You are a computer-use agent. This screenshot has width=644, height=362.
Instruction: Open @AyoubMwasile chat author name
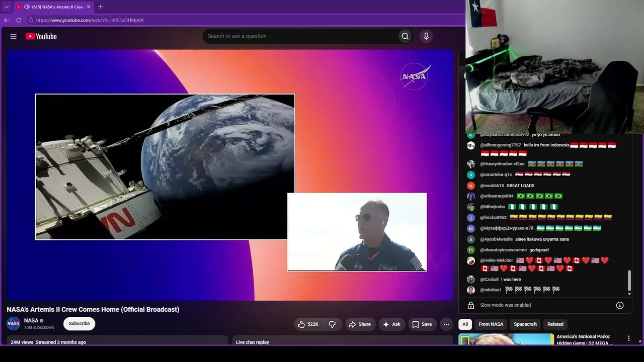pos(497,239)
